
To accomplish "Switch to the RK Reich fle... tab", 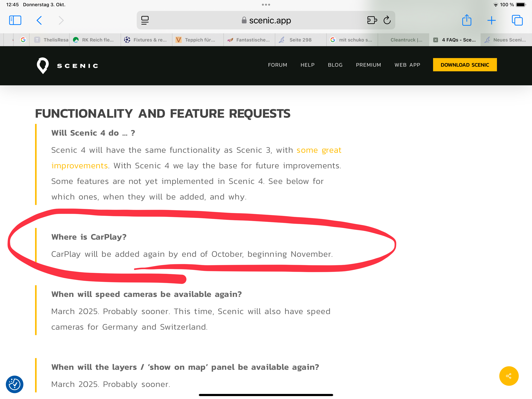I will [95, 40].
